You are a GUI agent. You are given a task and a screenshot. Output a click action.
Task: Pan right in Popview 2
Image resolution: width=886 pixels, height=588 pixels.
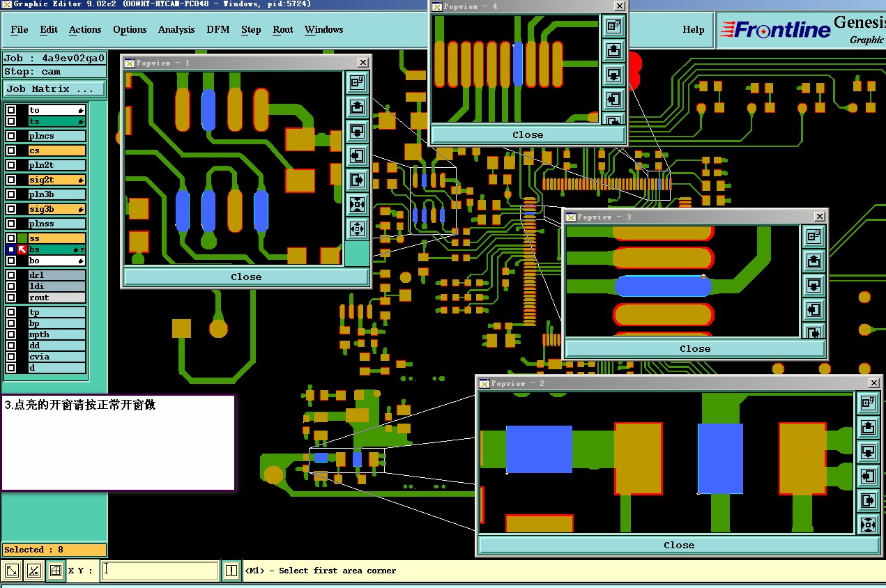[868, 500]
